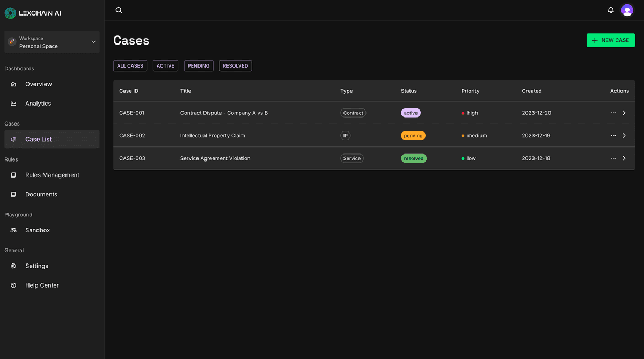The height and width of the screenshot is (359, 644).
Task: Go to Settings
Action: click(x=52, y=266)
